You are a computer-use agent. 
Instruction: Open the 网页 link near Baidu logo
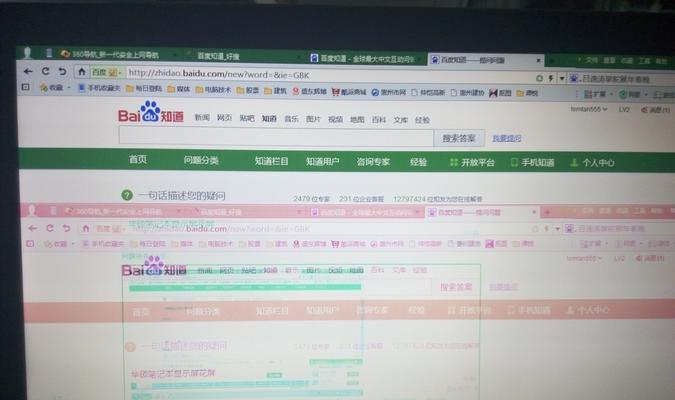[224, 118]
